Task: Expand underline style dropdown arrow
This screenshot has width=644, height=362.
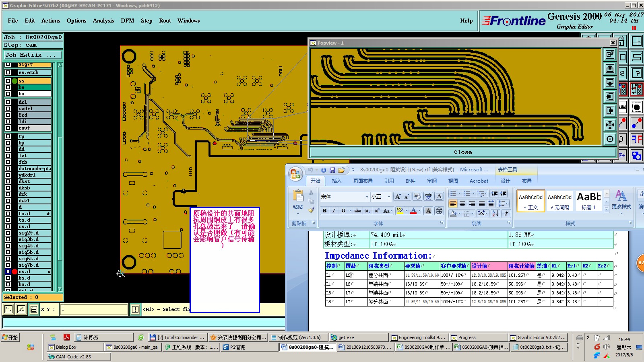Action: [350, 211]
